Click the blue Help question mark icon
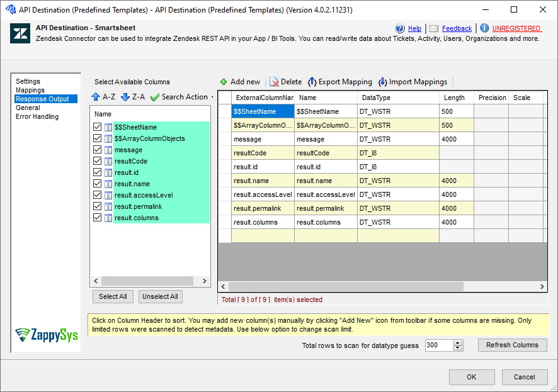Viewport: 558px width, 392px height. 400,28
